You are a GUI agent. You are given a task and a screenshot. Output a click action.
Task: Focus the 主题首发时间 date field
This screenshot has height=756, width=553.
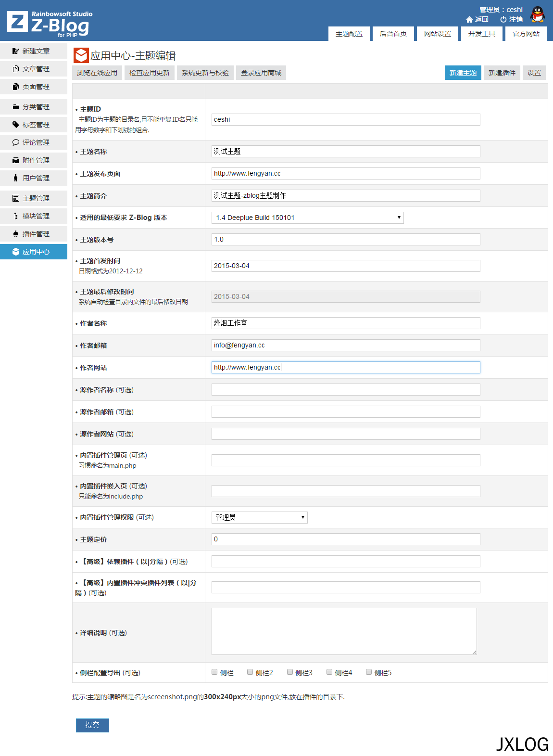[x=346, y=266]
